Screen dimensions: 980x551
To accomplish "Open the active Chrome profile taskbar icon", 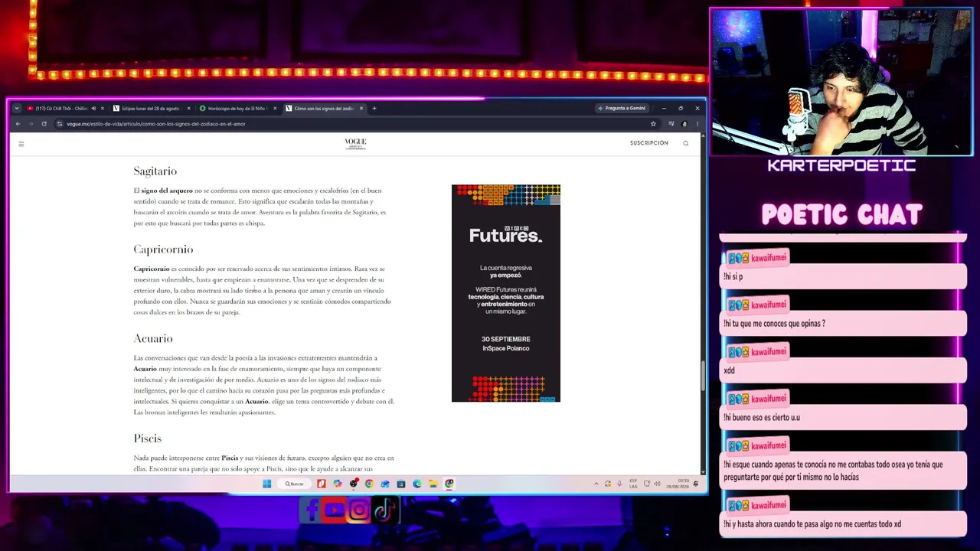I will click(449, 484).
